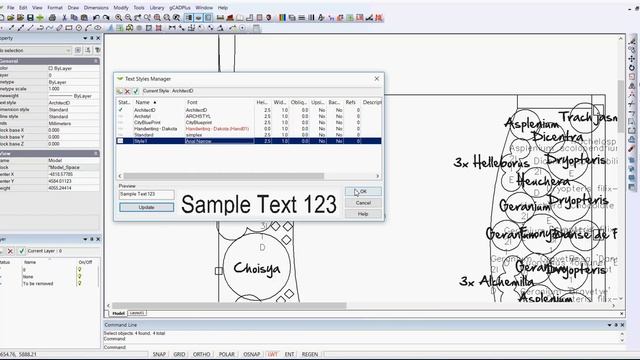640x360 pixels.
Task: Click the Cut scissors icon
Action: coord(64,18)
